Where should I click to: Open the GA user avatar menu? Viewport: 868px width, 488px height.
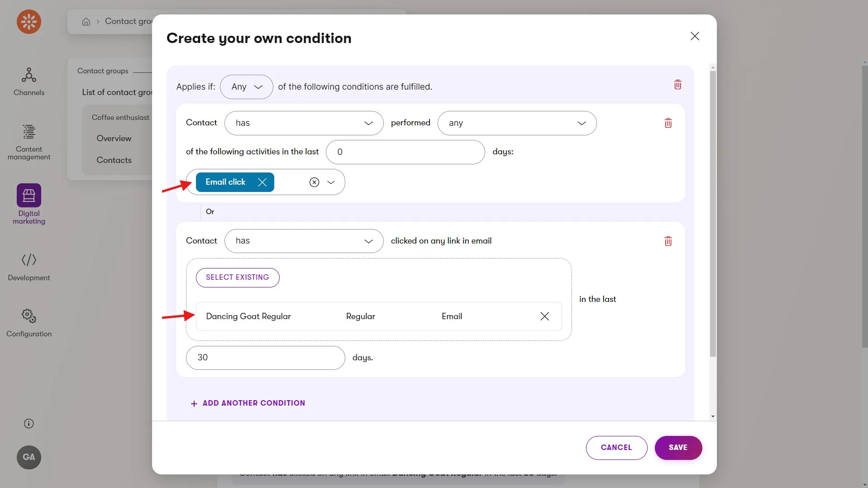(29, 457)
